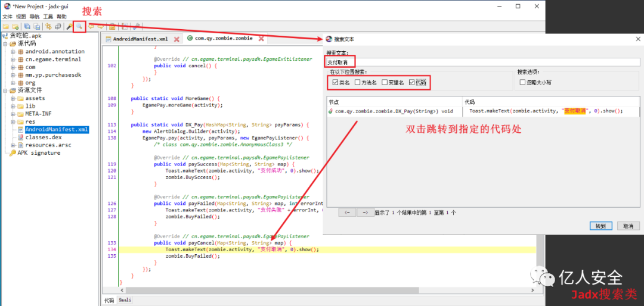Toggle the 类名 checkbox
This screenshot has height=306, width=644.
click(335, 82)
